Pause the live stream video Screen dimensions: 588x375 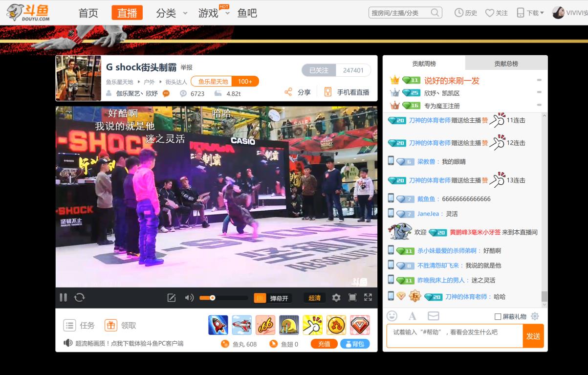63,297
